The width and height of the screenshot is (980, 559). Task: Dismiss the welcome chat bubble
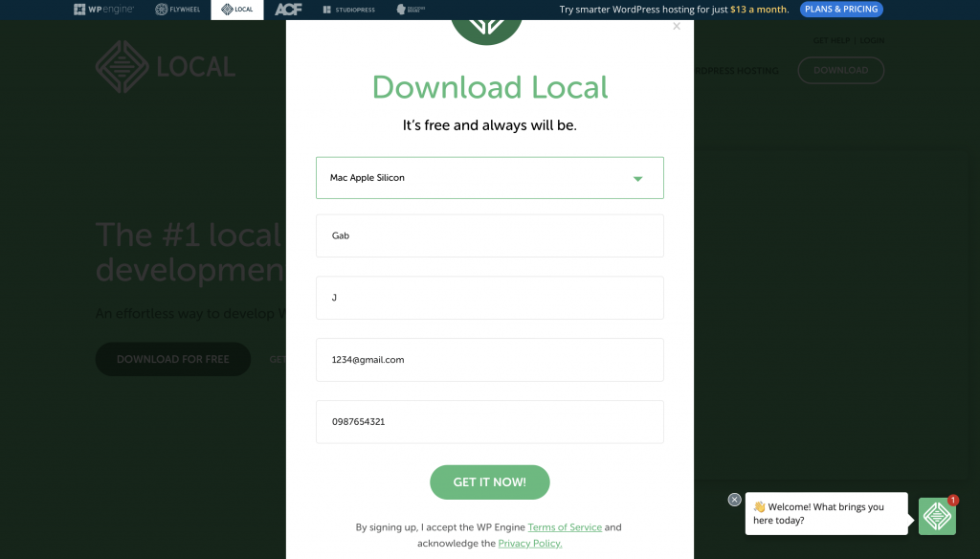tap(734, 500)
